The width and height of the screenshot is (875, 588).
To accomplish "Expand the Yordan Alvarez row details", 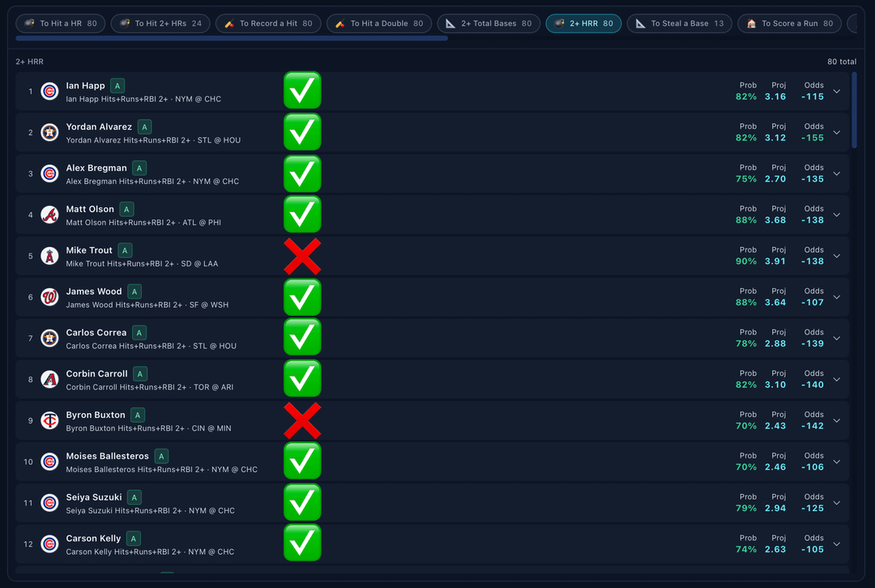I will tap(837, 133).
